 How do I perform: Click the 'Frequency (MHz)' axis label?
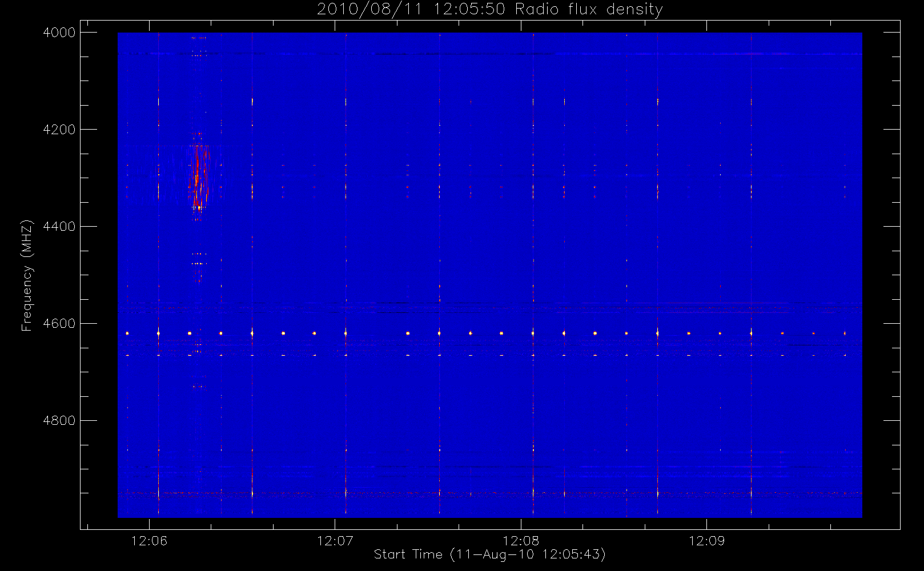[x=27, y=275]
